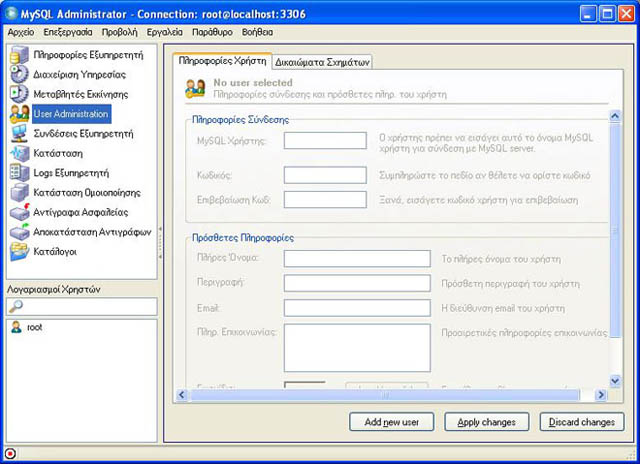Click the Κωδικός password field

coord(325,175)
